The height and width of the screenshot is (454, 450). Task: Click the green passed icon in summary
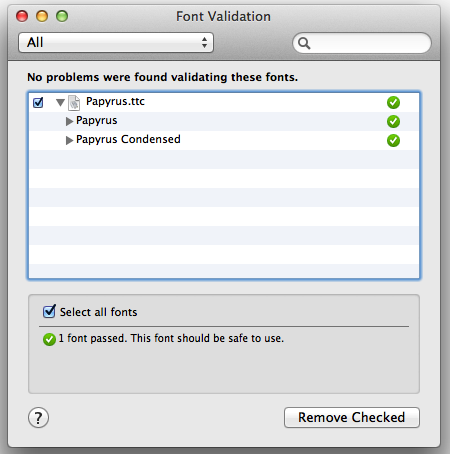49,339
